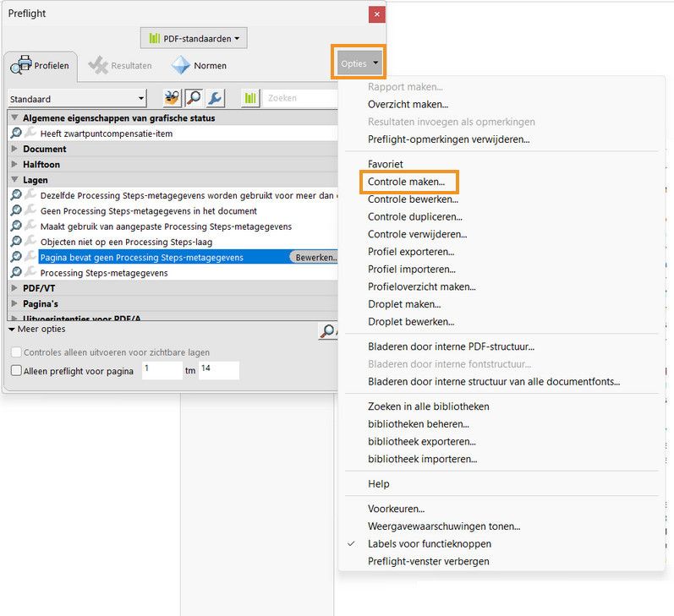Choose Weergavewaarschuwingen tonen menu item
The image size is (674, 616).
[x=444, y=526]
